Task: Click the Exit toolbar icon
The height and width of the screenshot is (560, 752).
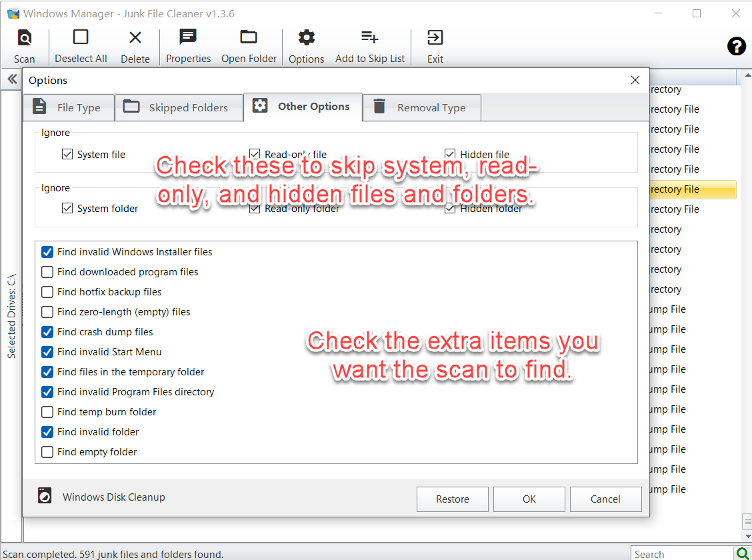Action: coord(435,37)
